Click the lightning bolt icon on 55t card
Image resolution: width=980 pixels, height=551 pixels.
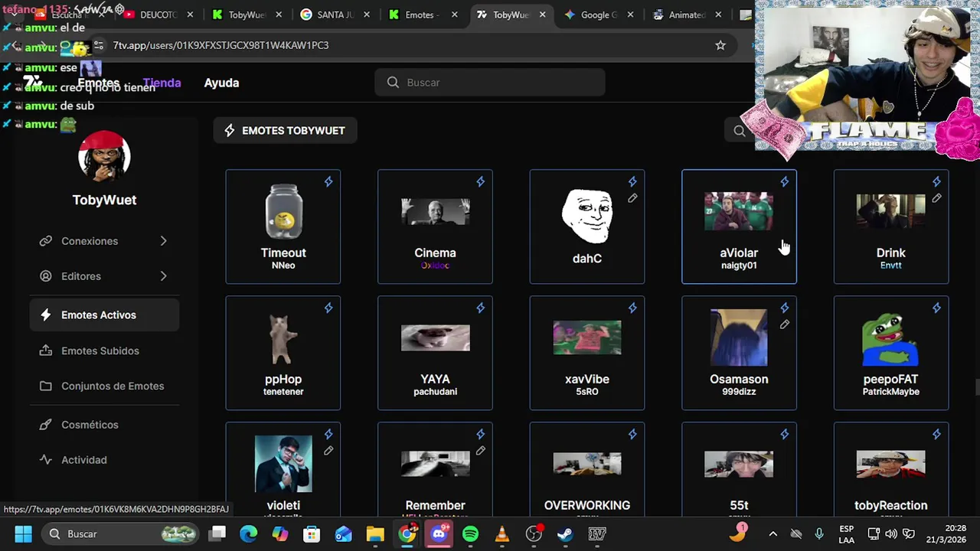pyautogui.click(x=784, y=435)
